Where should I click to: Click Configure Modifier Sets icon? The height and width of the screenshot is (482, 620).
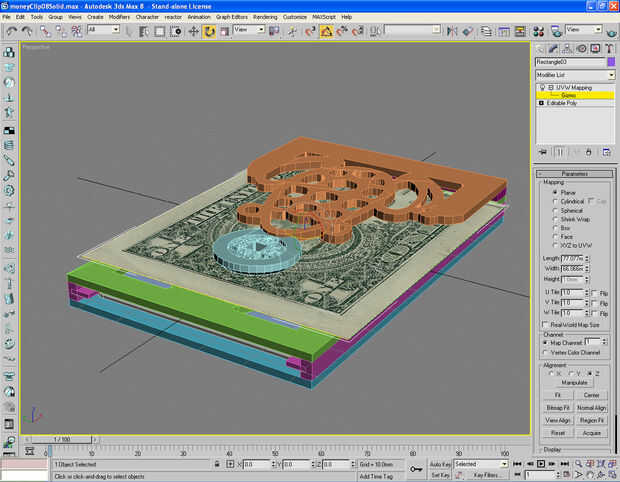607,152
